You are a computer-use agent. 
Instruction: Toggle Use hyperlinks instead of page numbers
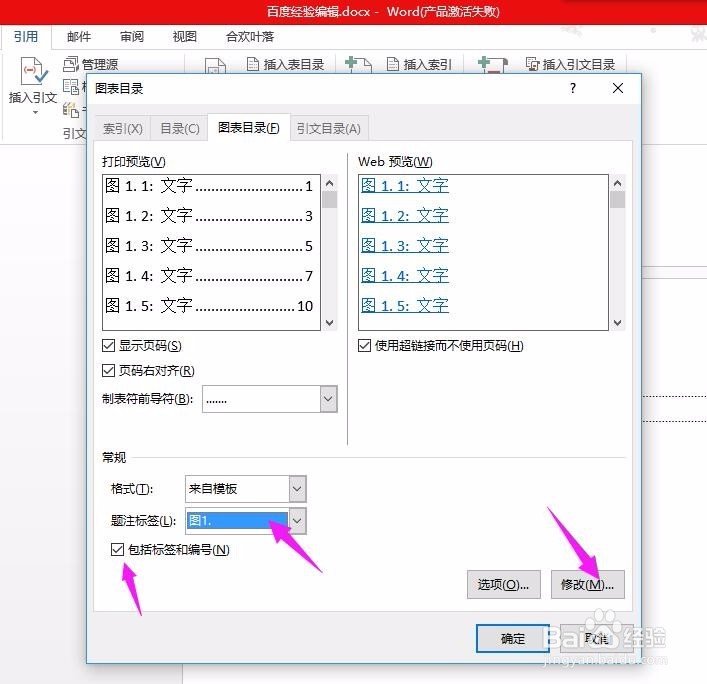(364, 346)
